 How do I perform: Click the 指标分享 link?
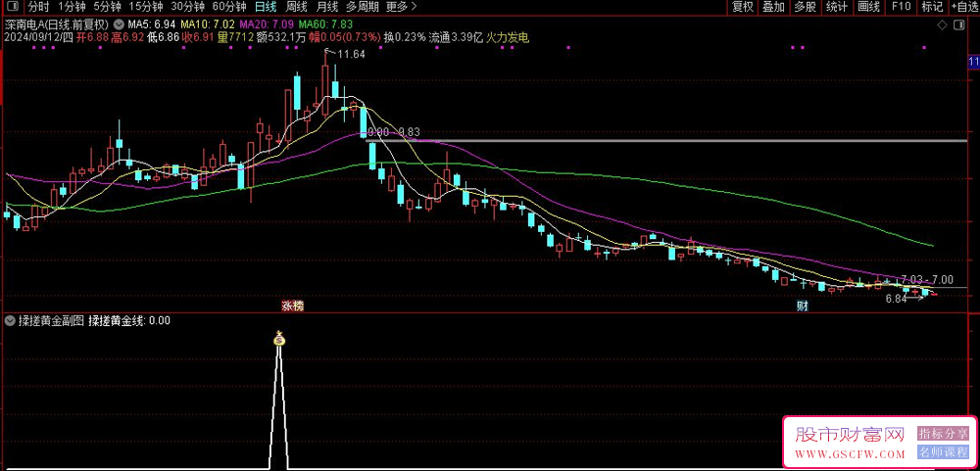pyautogui.click(x=943, y=434)
